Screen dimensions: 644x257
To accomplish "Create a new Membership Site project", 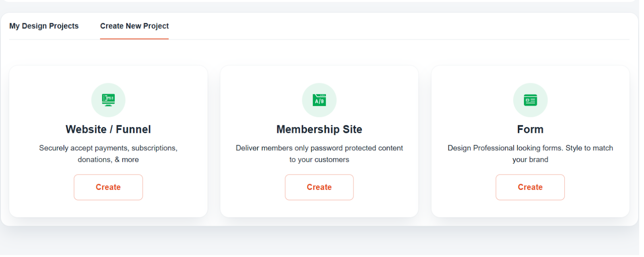I will click(x=319, y=187).
